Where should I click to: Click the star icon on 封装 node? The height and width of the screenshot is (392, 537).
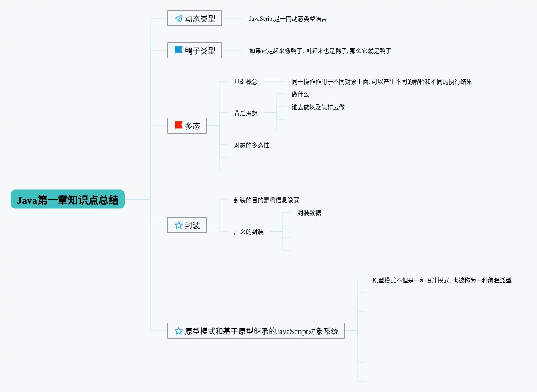coord(179,225)
